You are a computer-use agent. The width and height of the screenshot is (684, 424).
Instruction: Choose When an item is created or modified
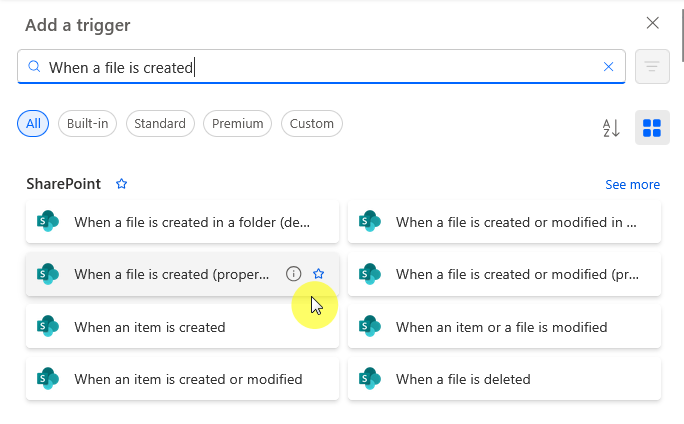[x=182, y=379]
